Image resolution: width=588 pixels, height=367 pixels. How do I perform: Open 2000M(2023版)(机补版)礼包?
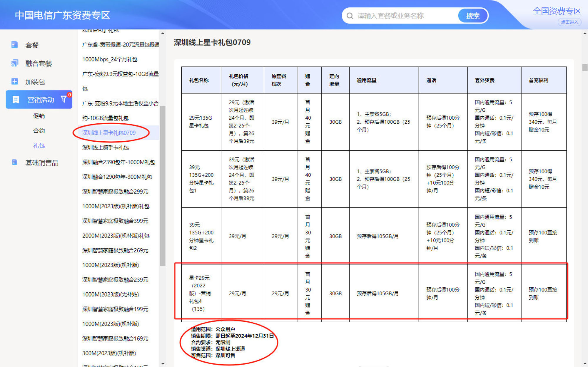pos(116,235)
